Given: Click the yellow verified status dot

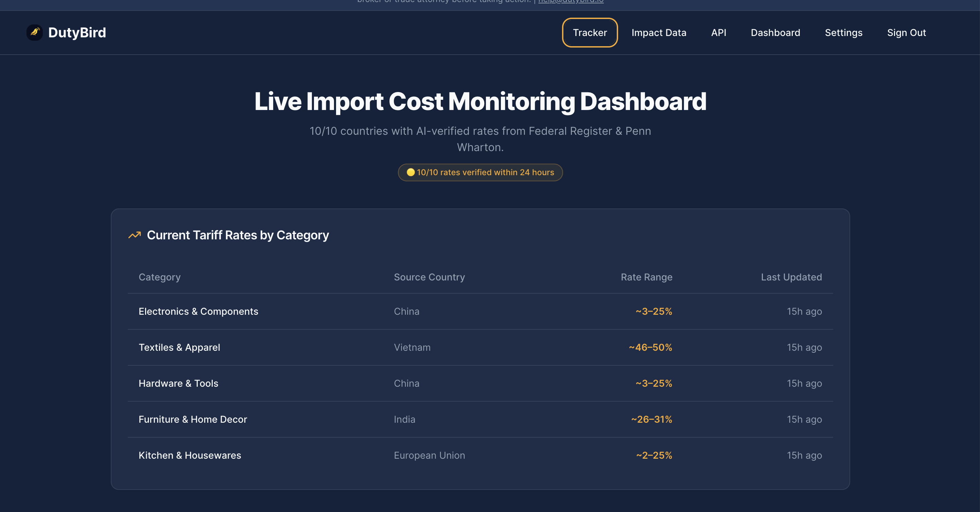Looking at the screenshot, I should (410, 172).
